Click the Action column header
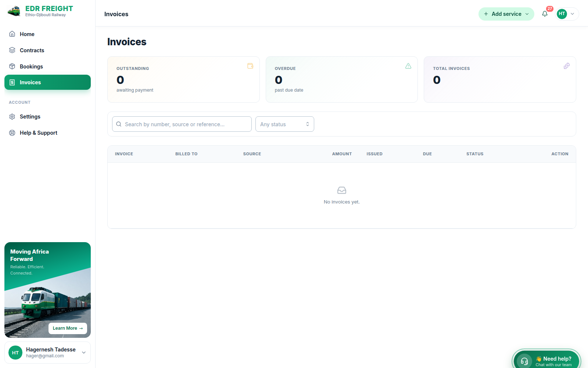 [560, 154]
